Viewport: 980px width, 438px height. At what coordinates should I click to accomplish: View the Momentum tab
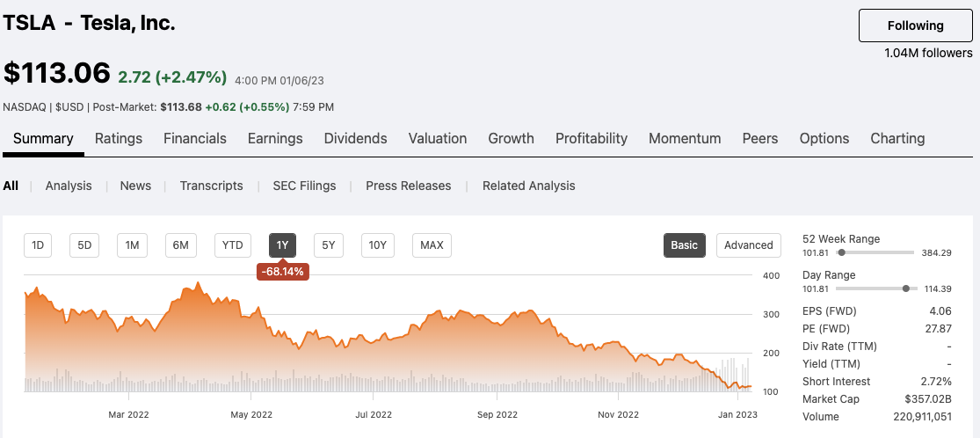tap(685, 138)
